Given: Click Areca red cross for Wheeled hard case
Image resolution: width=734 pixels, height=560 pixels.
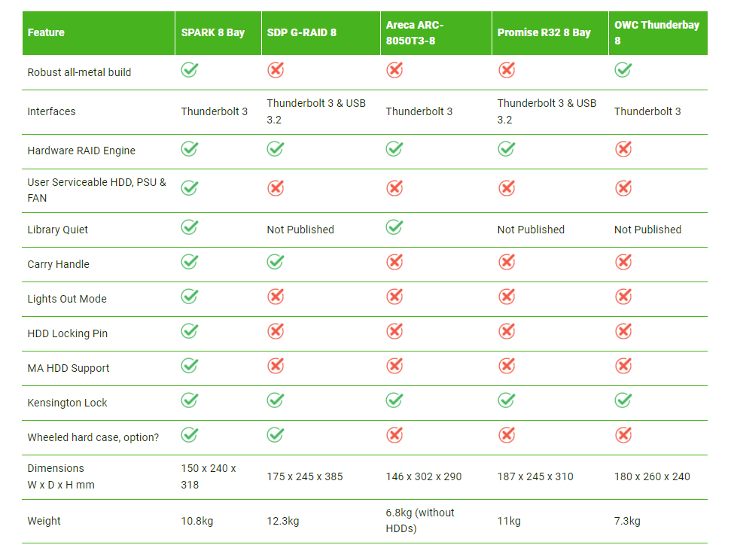Looking at the screenshot, I should (x=394, y=435).
